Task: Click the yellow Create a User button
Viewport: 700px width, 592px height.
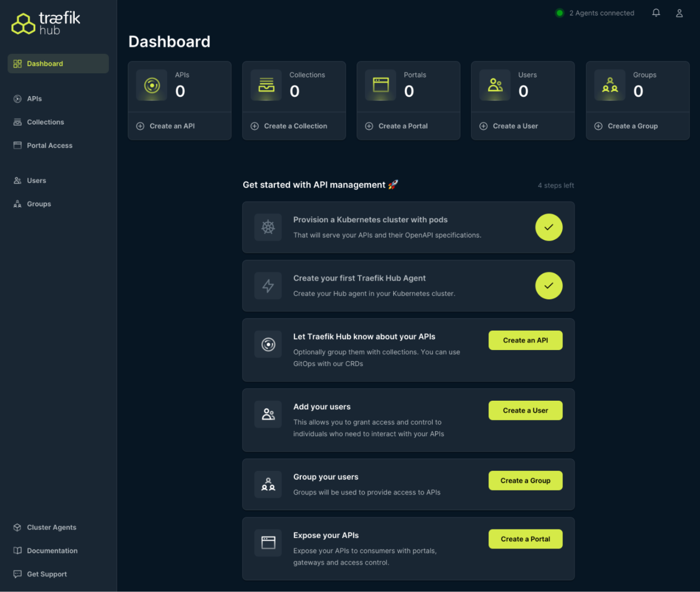Action: tap(525, 410)
